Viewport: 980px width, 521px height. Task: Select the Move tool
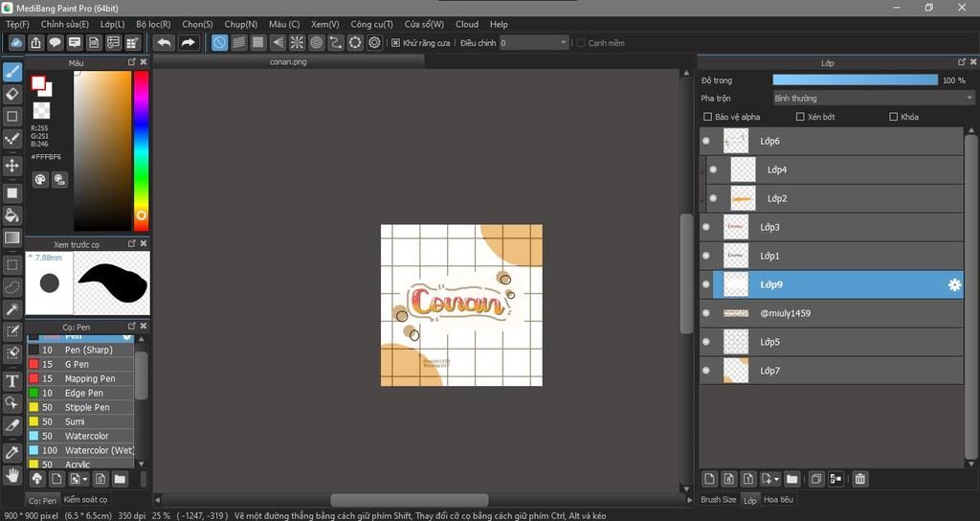[x=11, y=166]
